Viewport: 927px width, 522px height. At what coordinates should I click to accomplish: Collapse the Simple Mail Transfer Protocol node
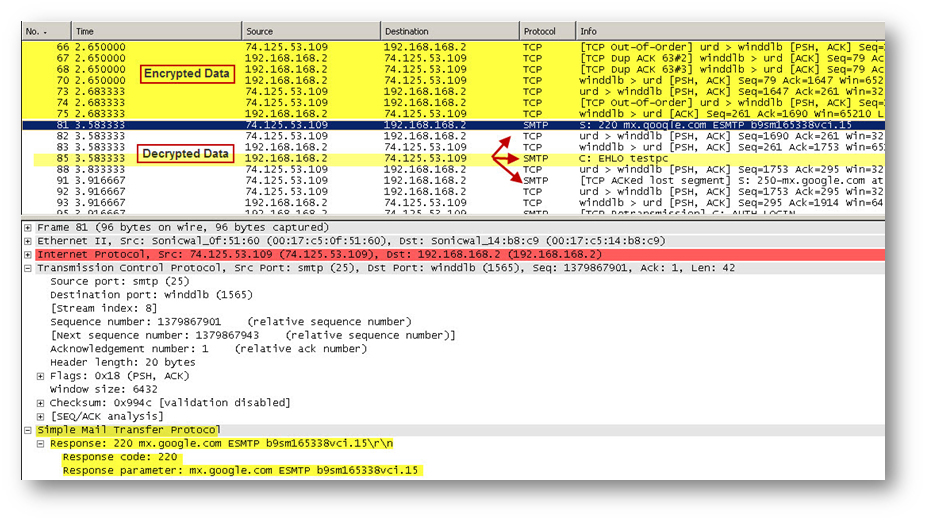click(x=27, y=429)
